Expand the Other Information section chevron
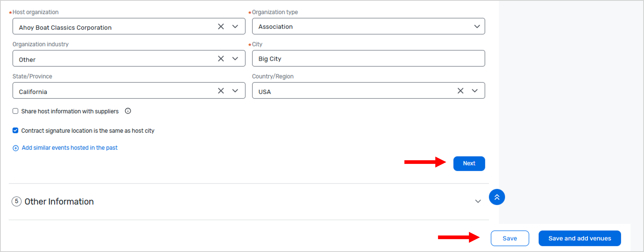 click(x=478, y=201)
